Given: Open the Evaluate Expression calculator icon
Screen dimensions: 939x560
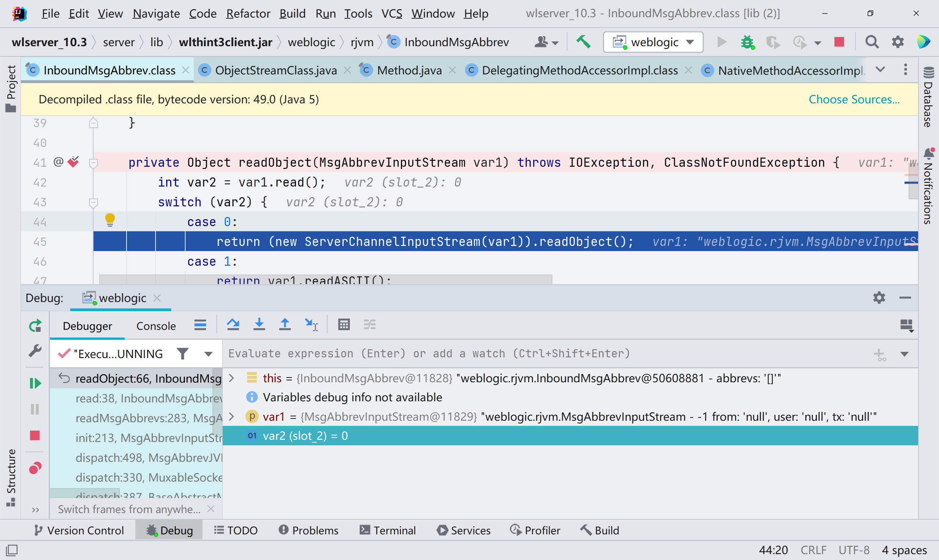Looking at the screenshot, I should point(344,324).
